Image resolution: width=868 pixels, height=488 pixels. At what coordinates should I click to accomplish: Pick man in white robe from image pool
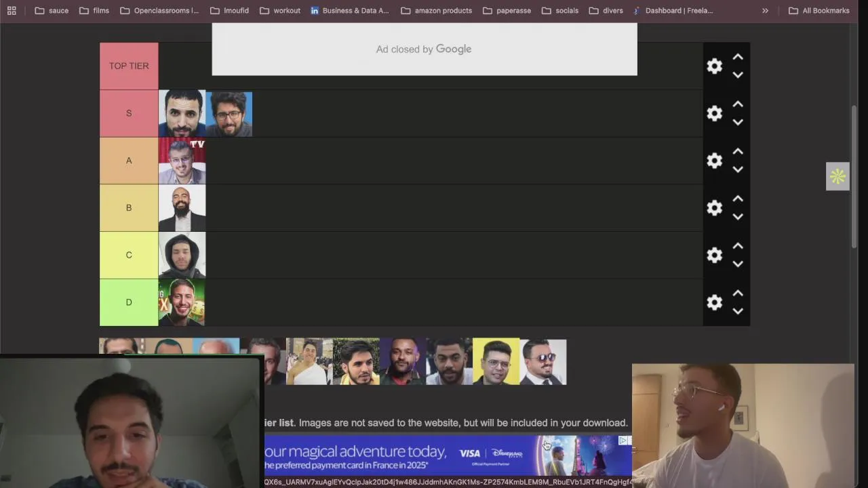coord(309,361)
